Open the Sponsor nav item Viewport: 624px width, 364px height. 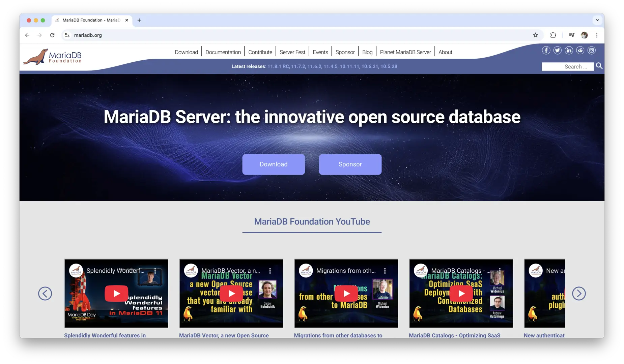pos(345,52)
